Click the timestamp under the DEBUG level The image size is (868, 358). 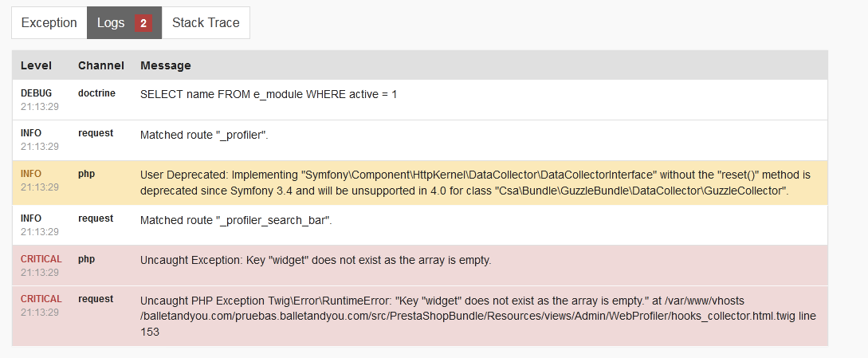coord(40,106)
